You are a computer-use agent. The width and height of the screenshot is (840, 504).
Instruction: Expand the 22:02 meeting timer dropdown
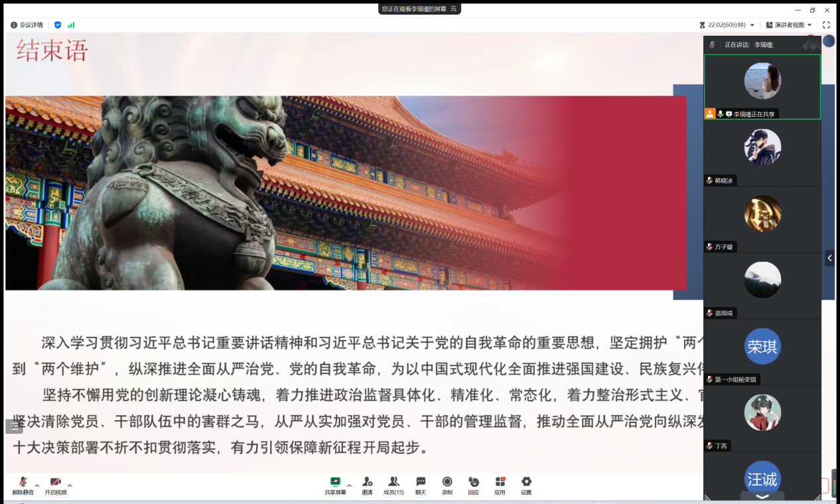752,25
